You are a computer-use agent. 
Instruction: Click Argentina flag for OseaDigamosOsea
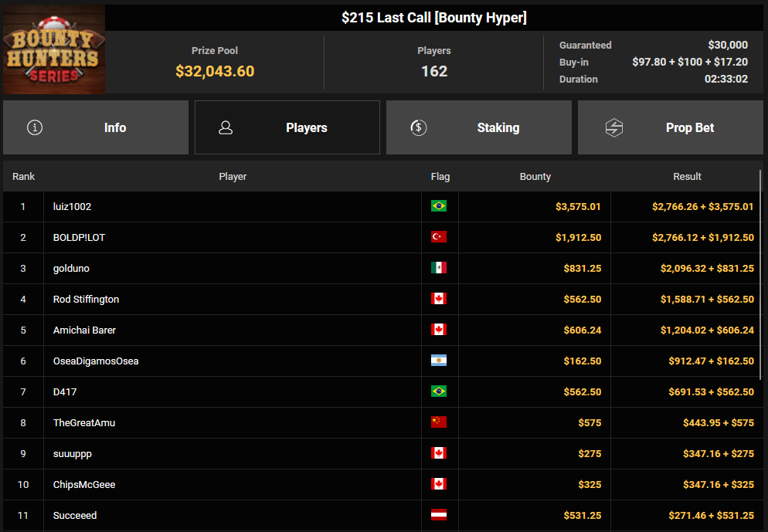click(439, 361)
